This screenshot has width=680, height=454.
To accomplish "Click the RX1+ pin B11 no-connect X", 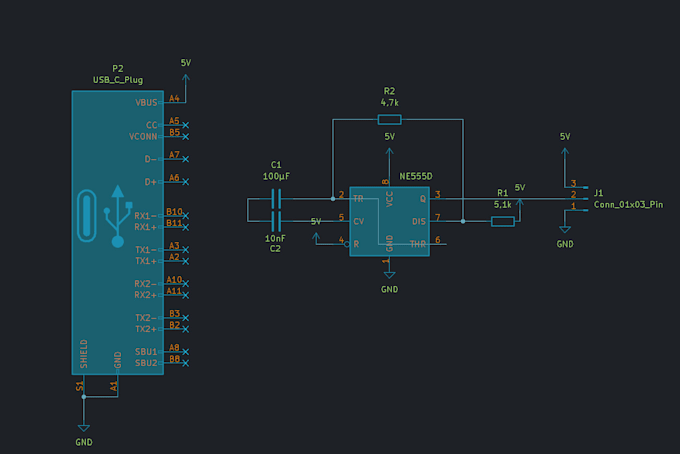I will [186, 227].
